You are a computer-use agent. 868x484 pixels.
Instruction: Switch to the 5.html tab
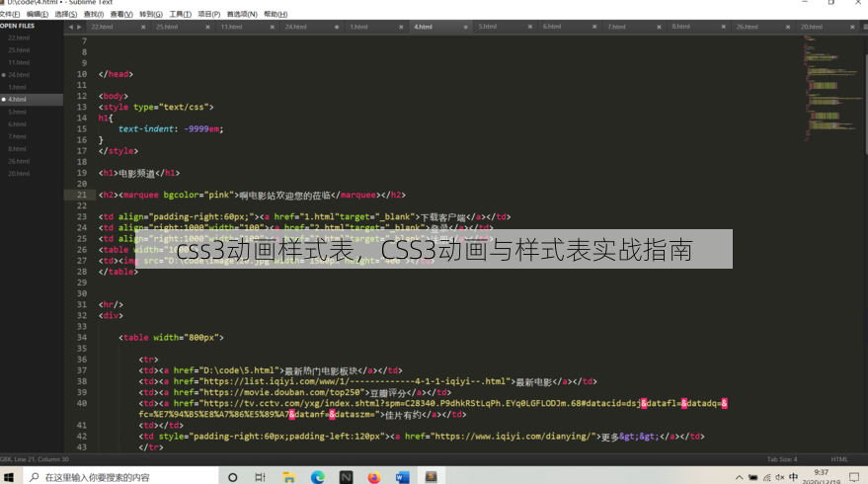[x=487, y=27]
